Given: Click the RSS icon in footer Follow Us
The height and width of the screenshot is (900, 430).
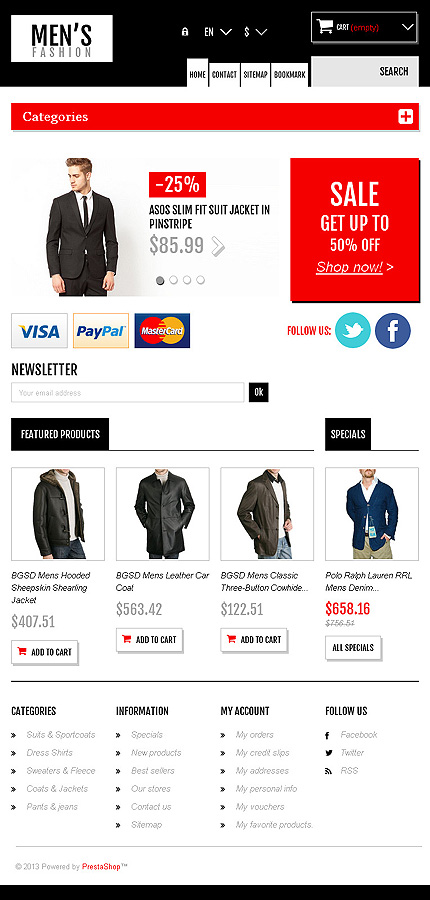Looking at the screenshot, I should click(328, 771).
